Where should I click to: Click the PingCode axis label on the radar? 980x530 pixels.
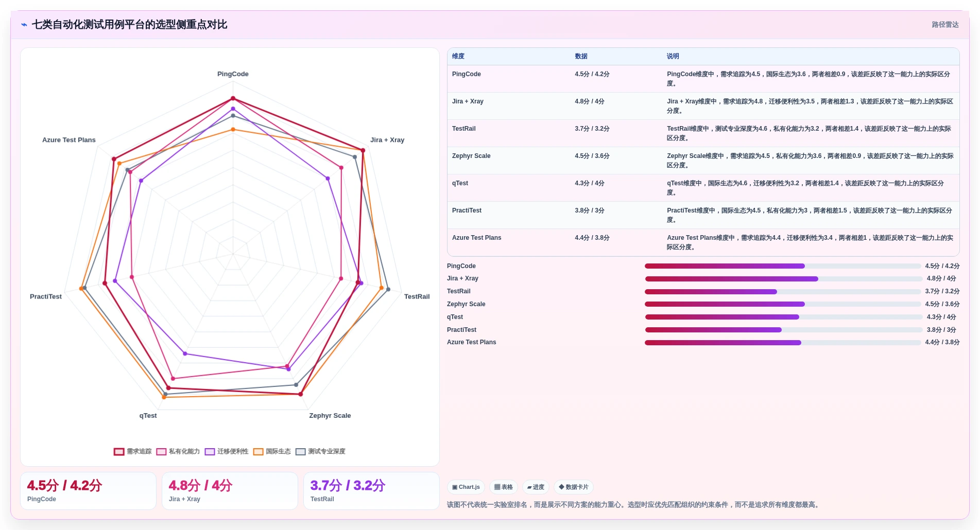click(x=233, y=74)
